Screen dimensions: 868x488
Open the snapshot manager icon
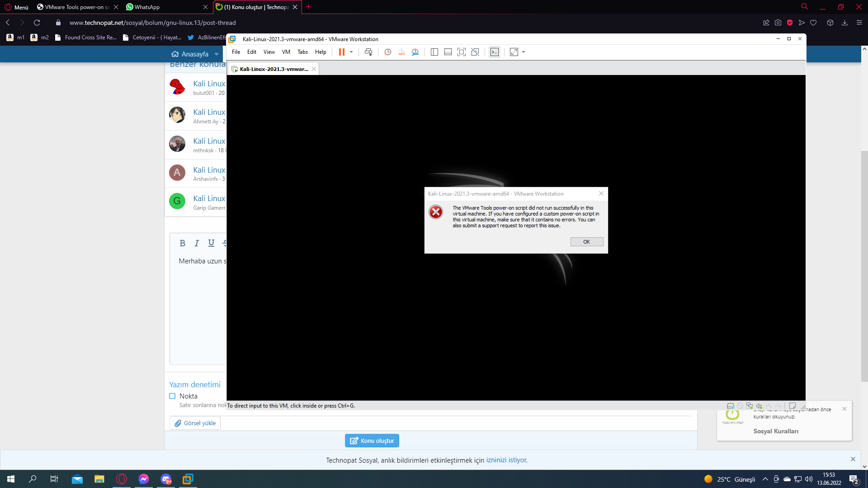415,52
